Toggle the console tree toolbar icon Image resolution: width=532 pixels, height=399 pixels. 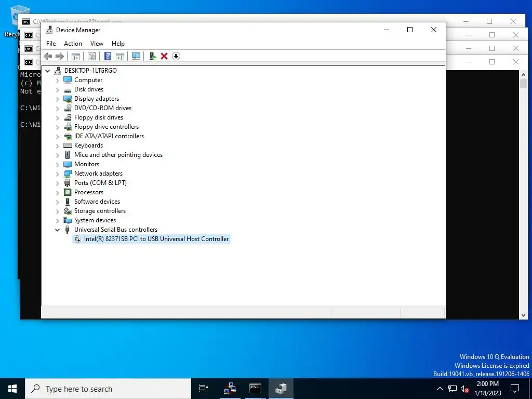tap(76, 56)
